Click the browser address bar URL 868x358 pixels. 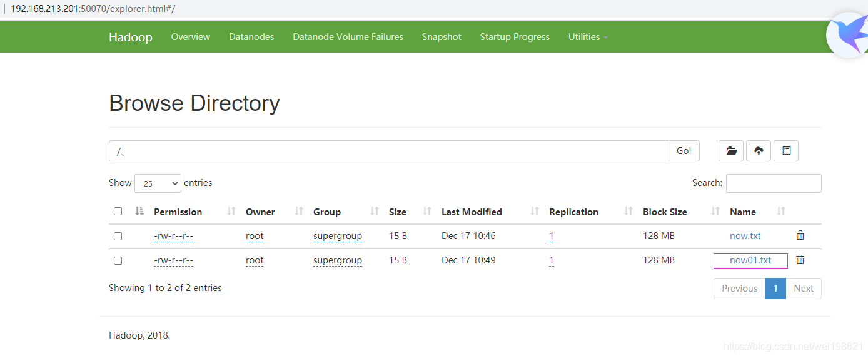coord(93,9)
